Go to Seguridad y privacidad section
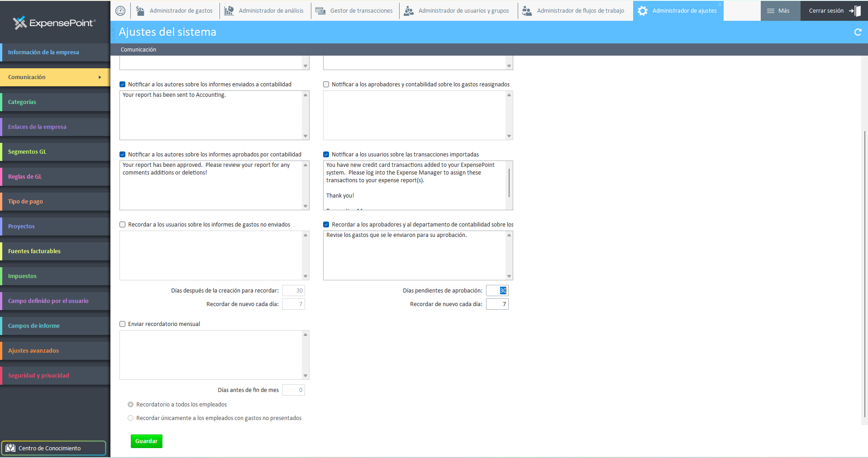Viewport: 868px width, 458px height. [x=38, y=376]
